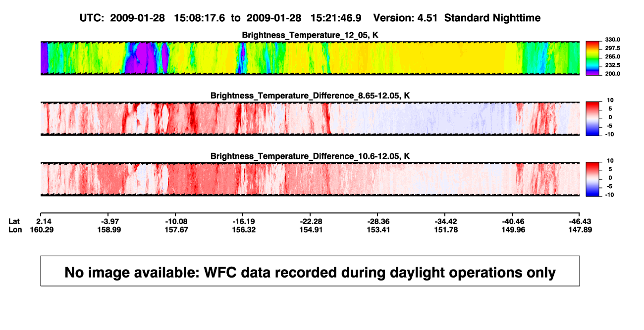Click the 297.5 colorbar label
Image resolution: width=644 pixels, height=330 pixels.
(x=612, y=48)
